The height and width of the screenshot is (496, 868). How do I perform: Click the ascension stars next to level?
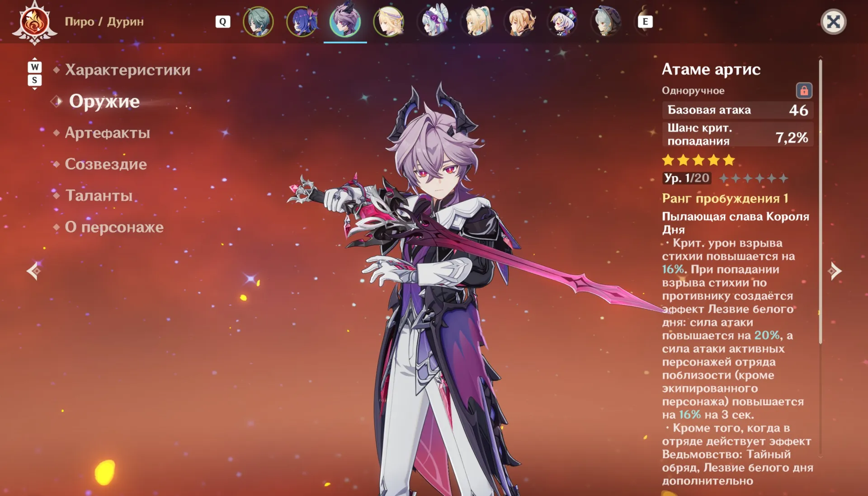(x=753, y=178)
